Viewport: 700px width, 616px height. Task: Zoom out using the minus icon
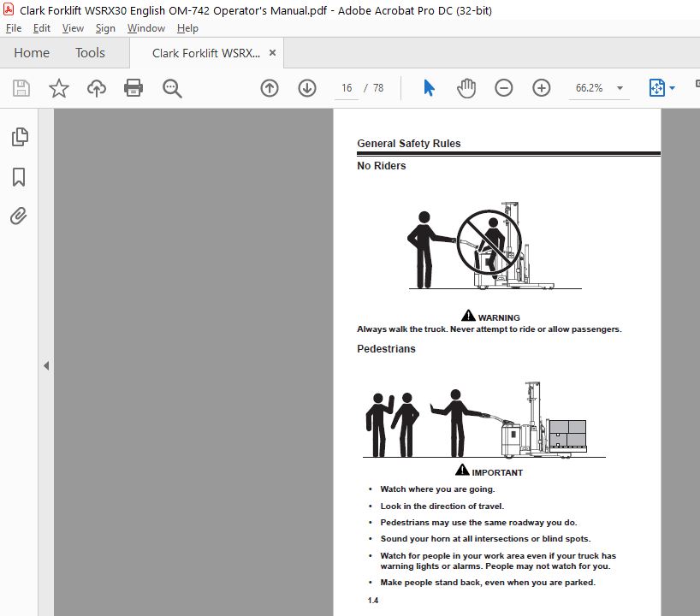(503, 88)
